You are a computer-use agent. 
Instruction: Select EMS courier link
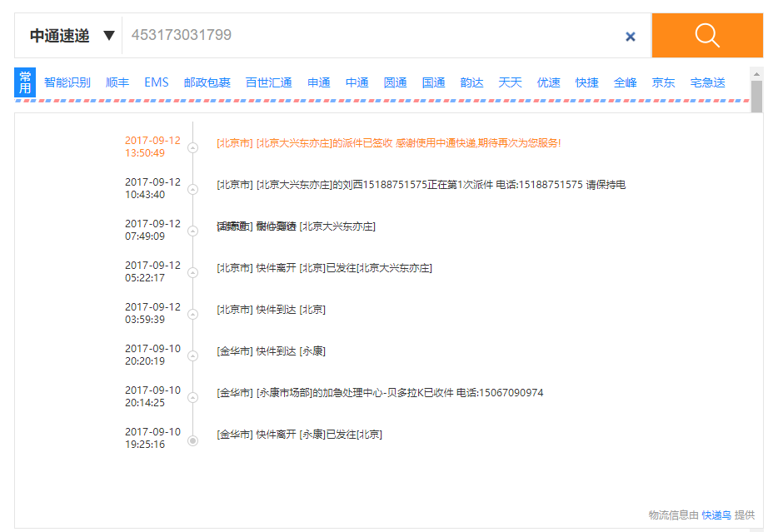pyautogui.click(x=156, y=82)
